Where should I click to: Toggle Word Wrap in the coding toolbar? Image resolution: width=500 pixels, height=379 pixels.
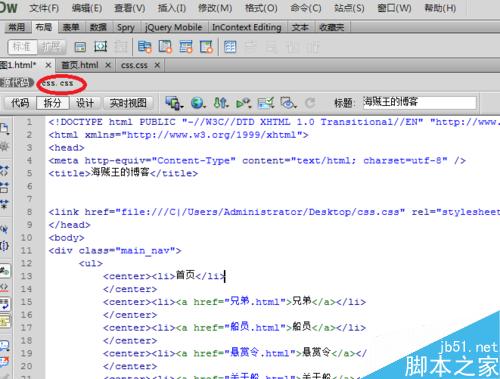pos(5,304)
